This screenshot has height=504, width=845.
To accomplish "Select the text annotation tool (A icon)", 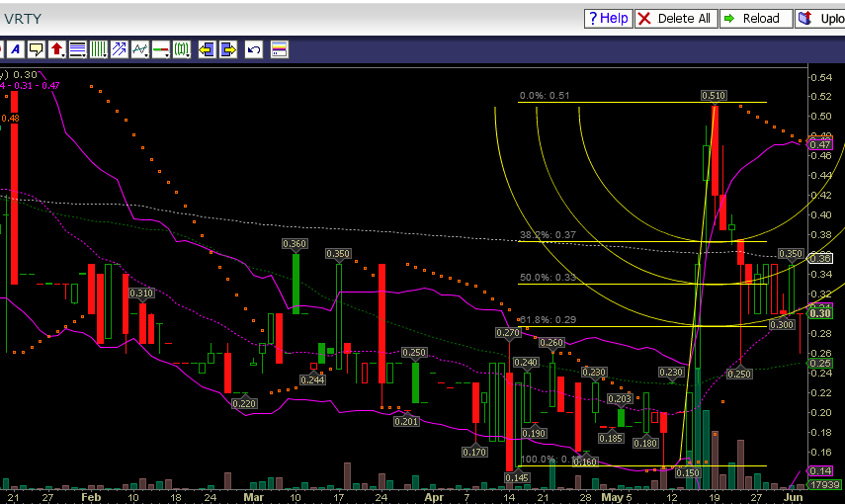I will 16,49.
